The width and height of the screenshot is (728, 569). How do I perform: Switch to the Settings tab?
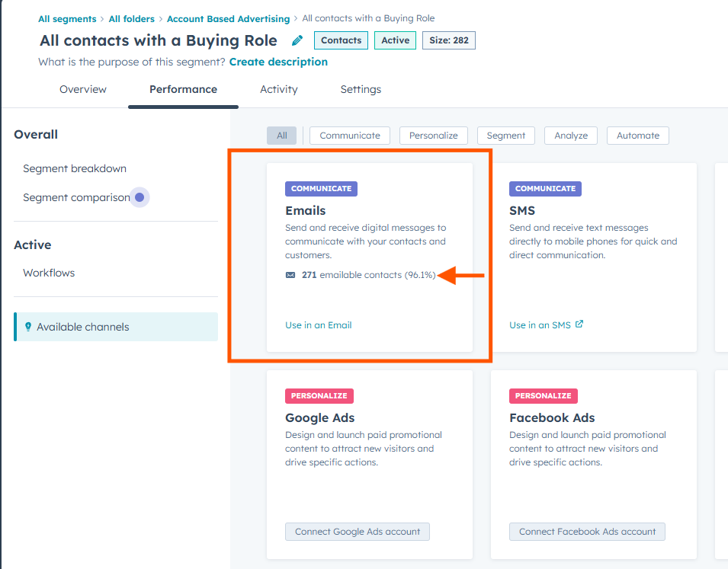click(x=360, y=89)
